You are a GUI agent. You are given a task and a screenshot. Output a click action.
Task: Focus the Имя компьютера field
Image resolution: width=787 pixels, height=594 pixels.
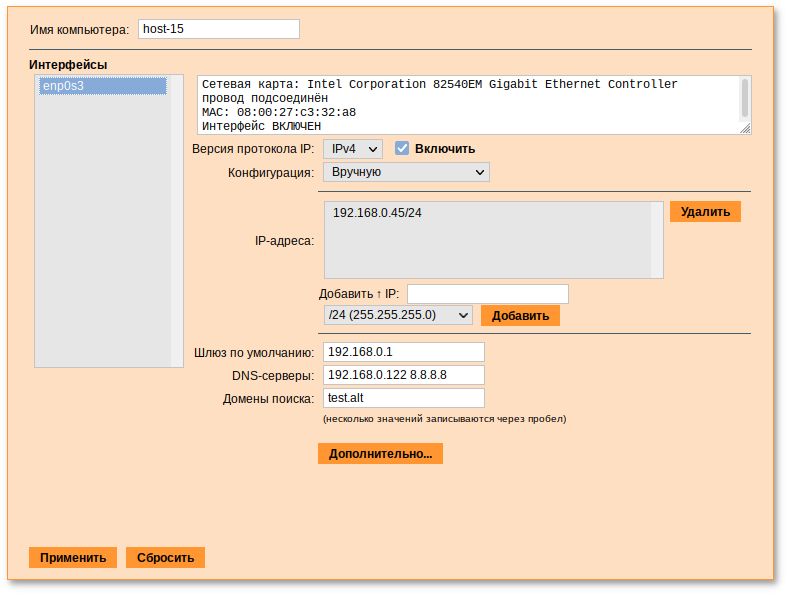click(x=217, y=29)
